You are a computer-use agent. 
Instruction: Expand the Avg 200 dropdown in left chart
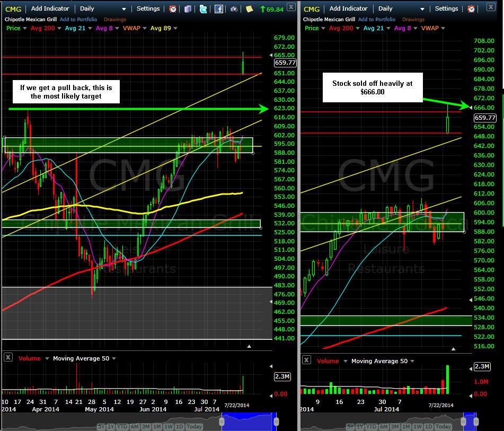[x=59, y=28]
